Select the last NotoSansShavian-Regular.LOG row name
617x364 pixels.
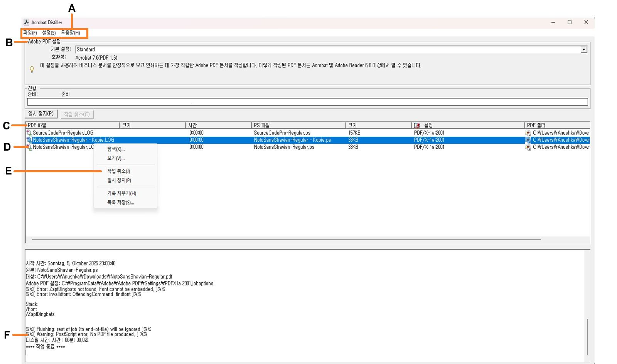[63, 147]
